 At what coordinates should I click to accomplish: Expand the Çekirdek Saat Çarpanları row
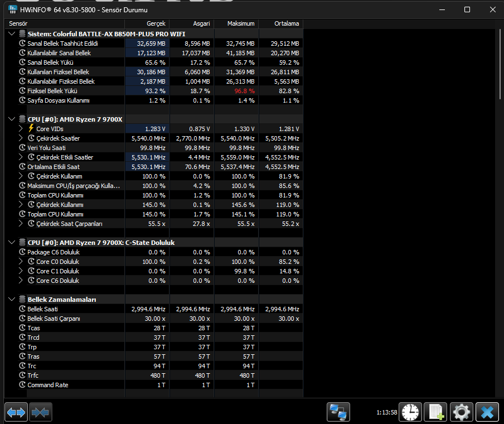coord(21,223)
